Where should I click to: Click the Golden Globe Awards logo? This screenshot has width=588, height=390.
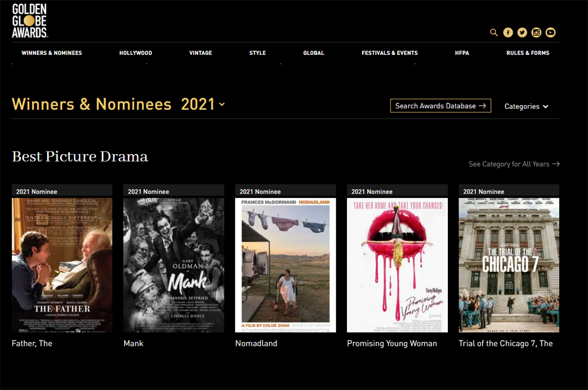(30, 21)
